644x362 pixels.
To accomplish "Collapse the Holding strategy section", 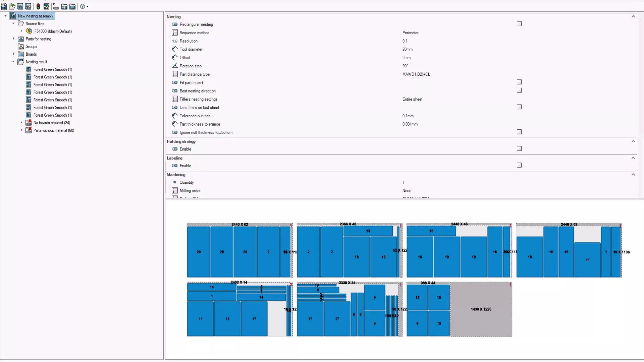I will [633, 141].
